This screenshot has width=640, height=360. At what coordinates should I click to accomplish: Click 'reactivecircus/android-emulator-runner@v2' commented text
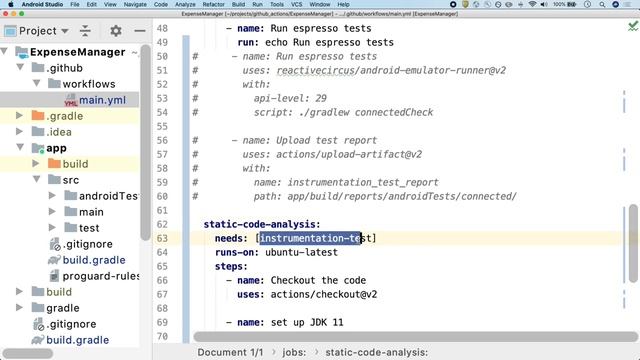(391, 70)
